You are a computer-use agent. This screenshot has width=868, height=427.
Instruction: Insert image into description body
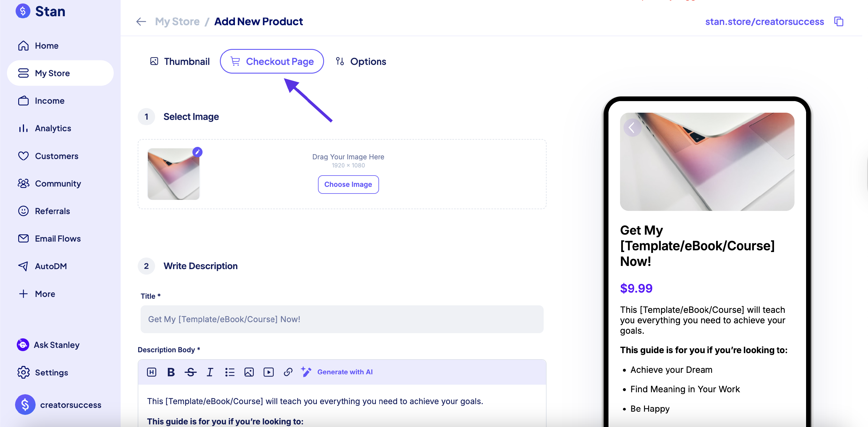249,372
